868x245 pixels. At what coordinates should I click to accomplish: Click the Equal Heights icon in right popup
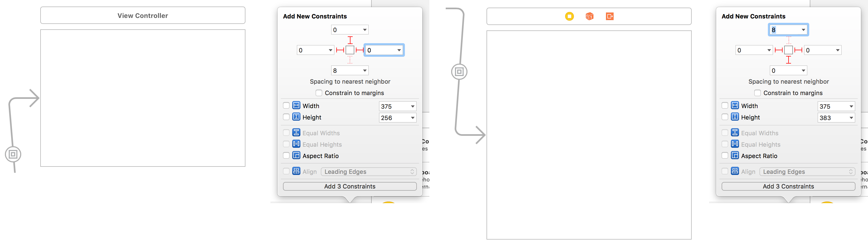[x=735, y=144]
